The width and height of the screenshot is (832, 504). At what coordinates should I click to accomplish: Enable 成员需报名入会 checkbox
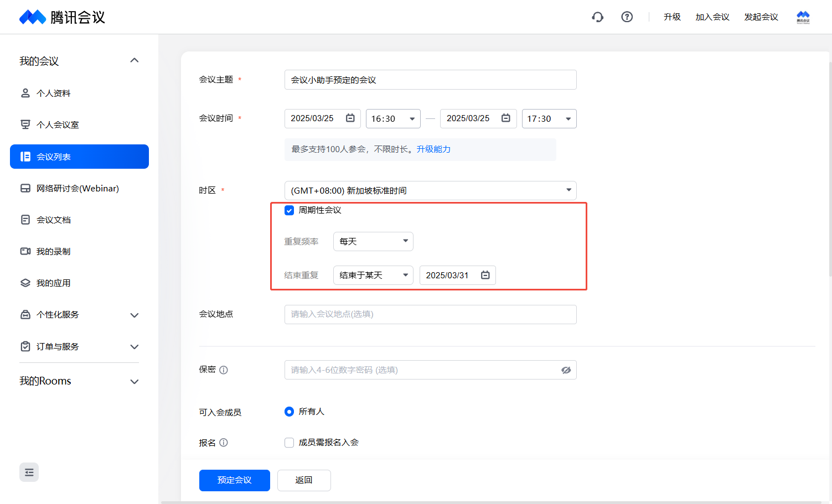289,443
